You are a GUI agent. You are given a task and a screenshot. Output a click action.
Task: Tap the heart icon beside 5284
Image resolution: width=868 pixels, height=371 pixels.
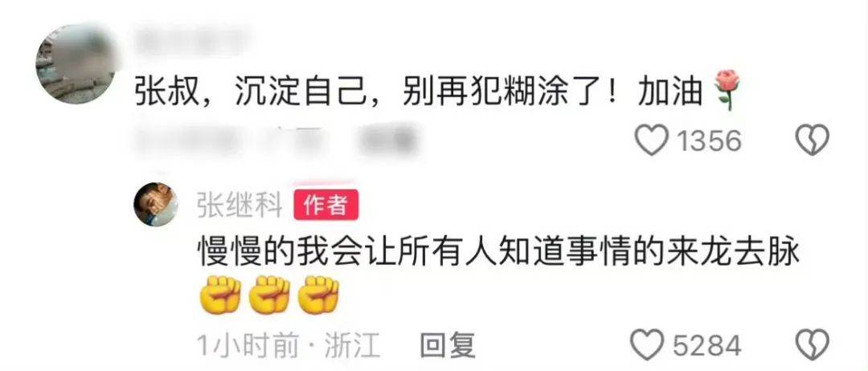[x=648, y=344]
